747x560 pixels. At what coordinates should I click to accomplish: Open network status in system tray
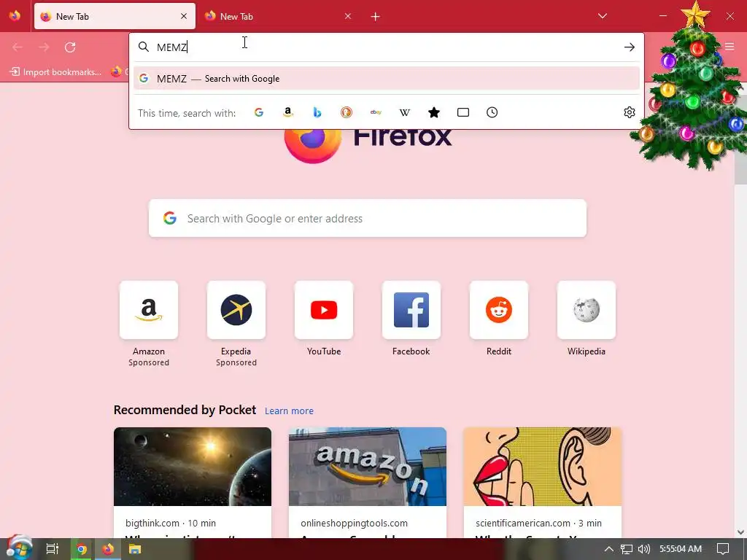coord(627,549)
